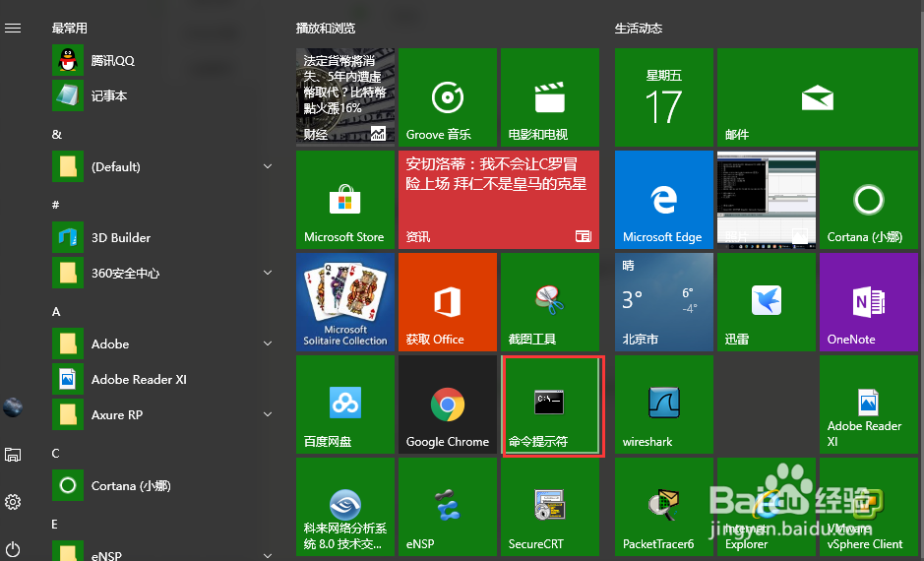Viewport: 924px width, 561px height.
Task: Launch PacketTracer6 tile
Action: coord(664,507)
